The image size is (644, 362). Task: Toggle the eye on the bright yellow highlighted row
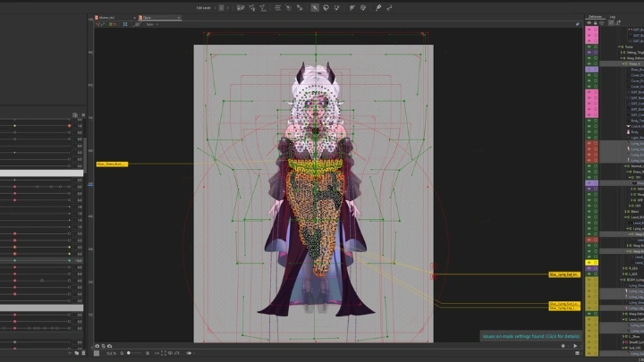tap(589, 262)
